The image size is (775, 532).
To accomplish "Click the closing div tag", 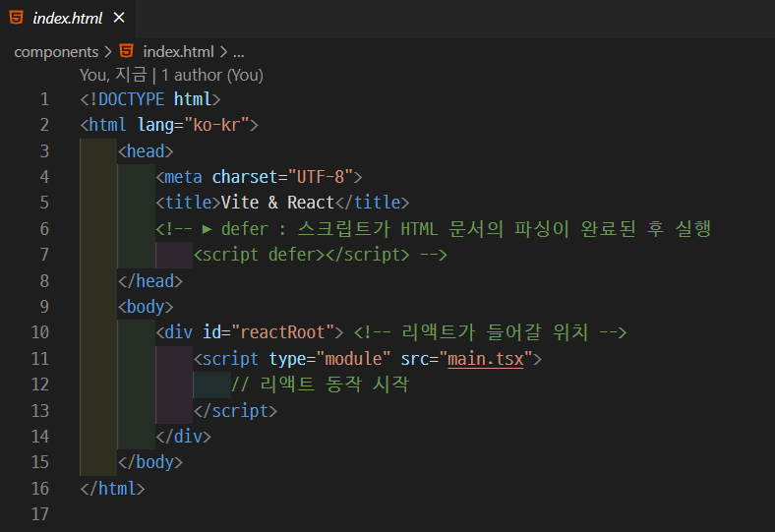I will point(183,437).
